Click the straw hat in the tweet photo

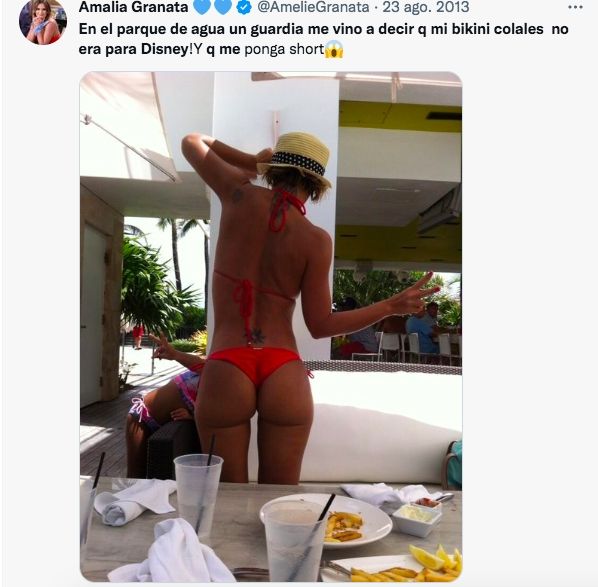click(x=296, y=158)
